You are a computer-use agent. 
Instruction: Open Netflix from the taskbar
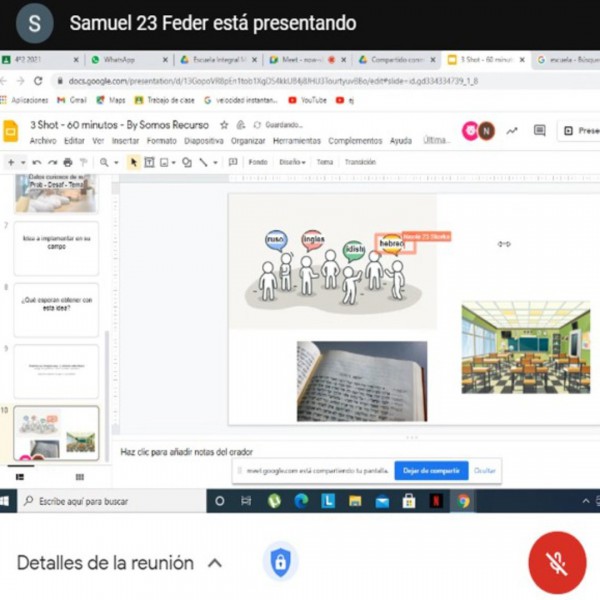(436, 501)
